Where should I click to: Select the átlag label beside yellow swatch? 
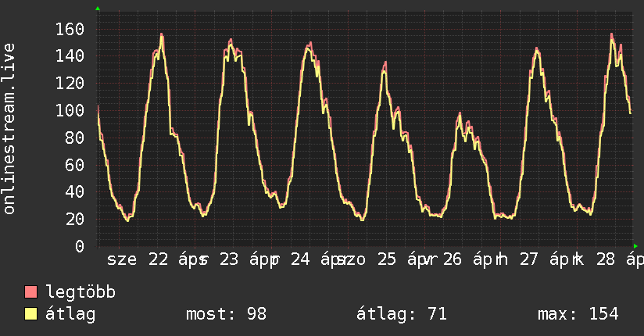click(x=70, y=314)
